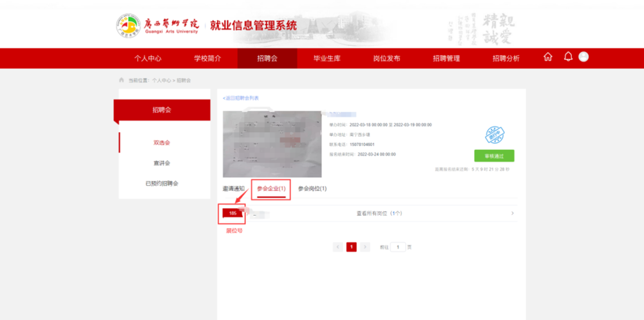Viewport: 644px width, 320px height.
Task: Open 学校简介 navigation menu
Action: coord(208,59)
